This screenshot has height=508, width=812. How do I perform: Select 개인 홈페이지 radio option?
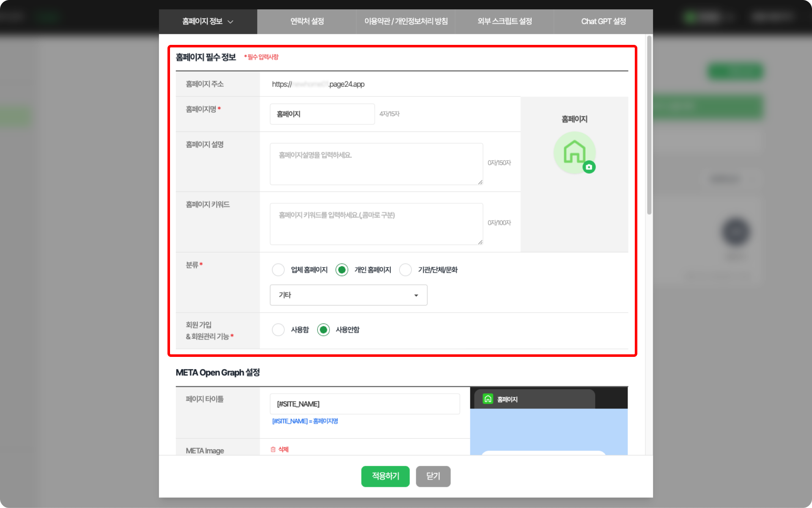342,270
